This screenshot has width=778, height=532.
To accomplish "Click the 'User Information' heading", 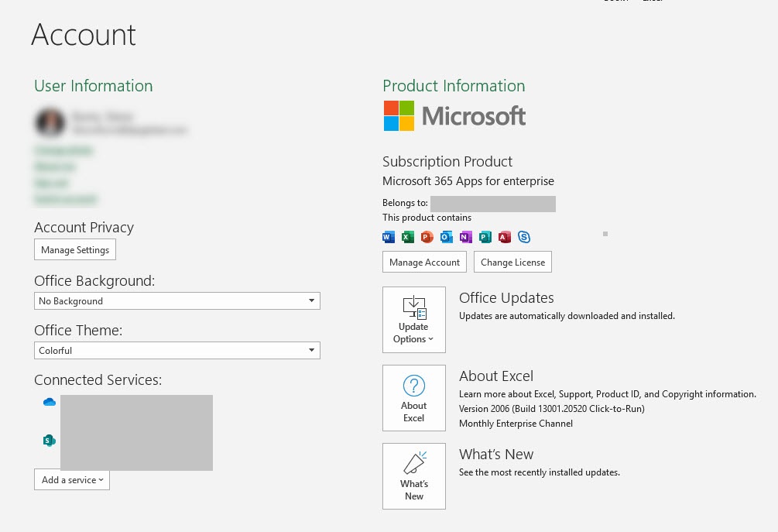I will 93,86.
